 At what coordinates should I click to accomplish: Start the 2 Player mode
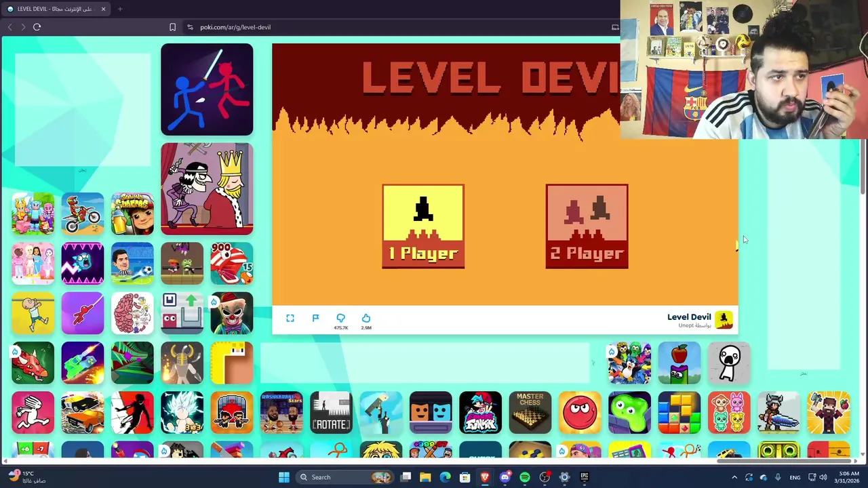587,226
